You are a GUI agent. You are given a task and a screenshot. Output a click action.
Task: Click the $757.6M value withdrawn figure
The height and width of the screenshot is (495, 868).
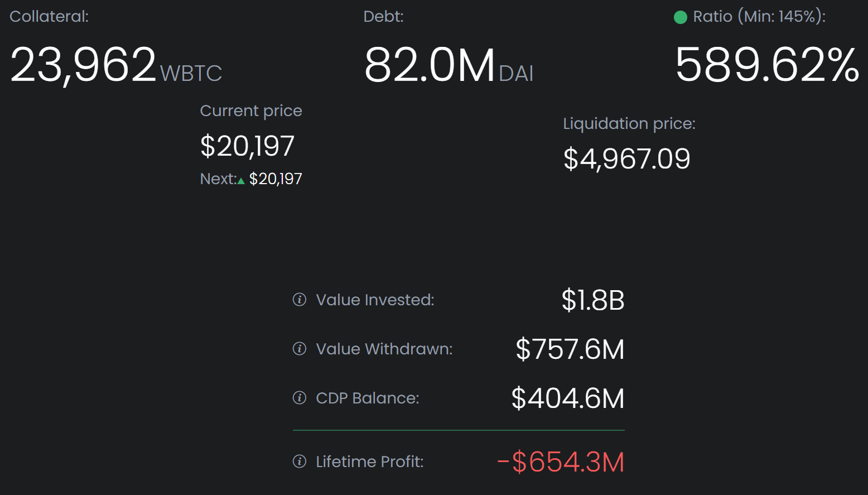coord(570,349)
